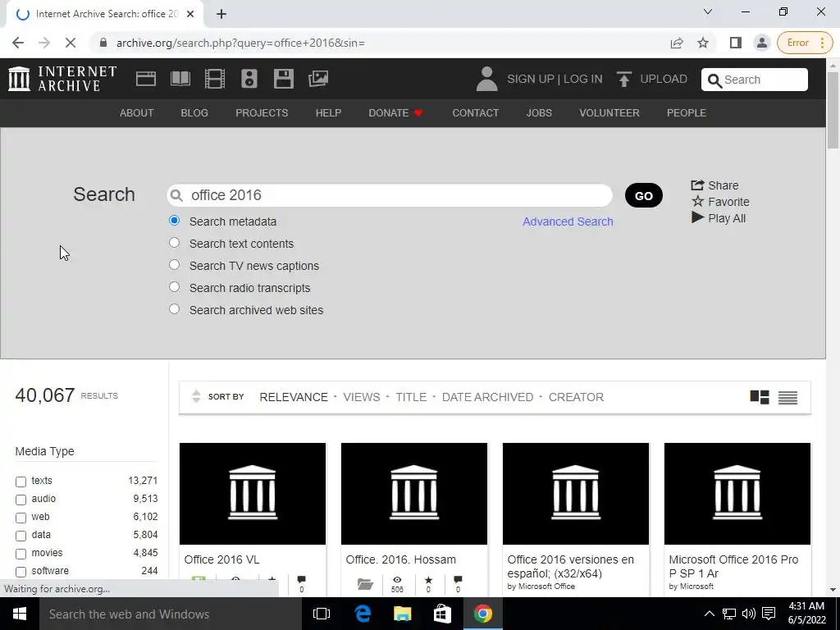
Task: Select Search text contents option
Action: 174,243
